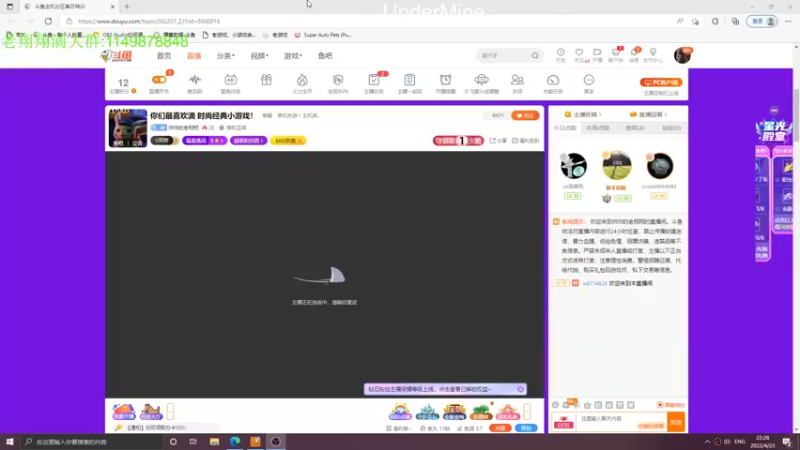Click the orange follow heart button
The image size is (800, 450).
[524, 116]
